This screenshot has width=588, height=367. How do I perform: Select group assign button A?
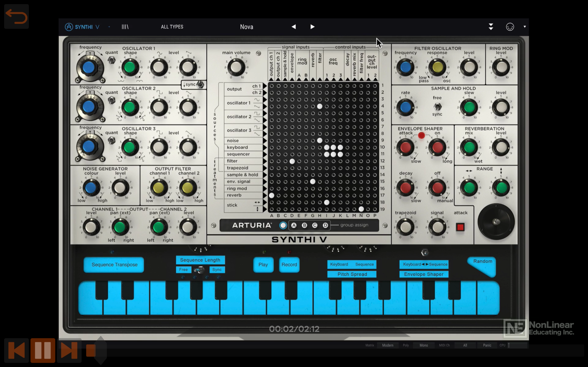pyautogui.click(x=294, y=225)
